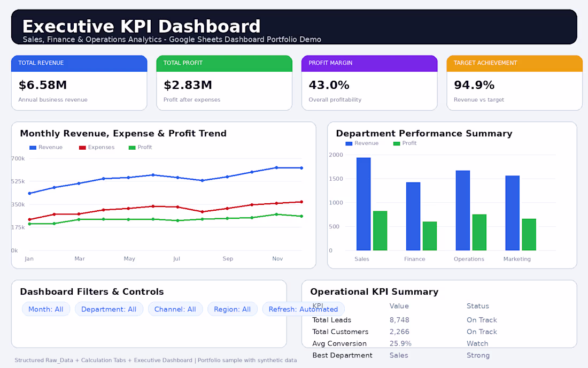Click the Finance axis label
Viewport: 588px width, 368px height.
point(414,259)
